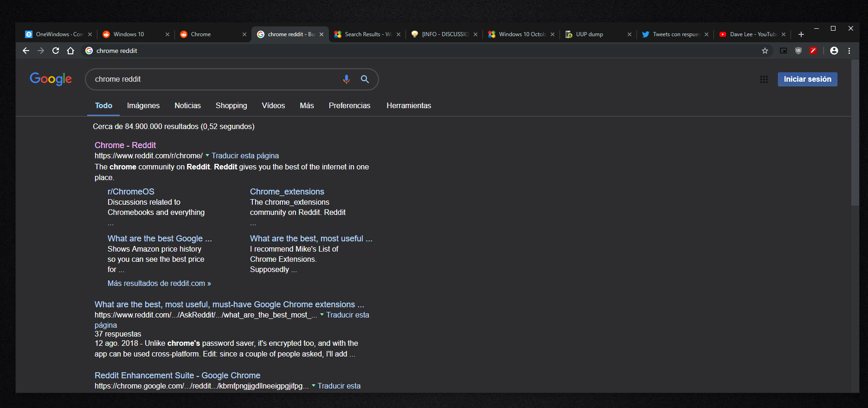
Task: Open the Chrome profile avatar menu
Action: [834, 51]
